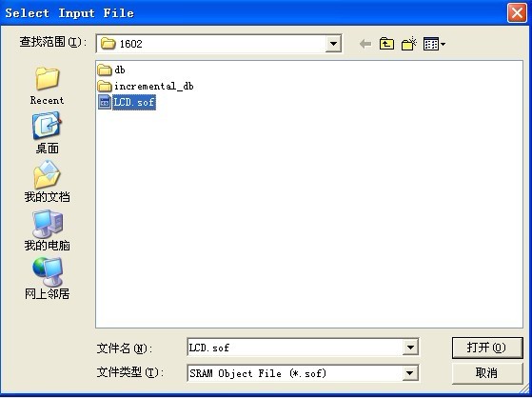Viewport: 532px width, 398px height.
Task: Click the 取消 cancel button
Action: [487, 373]
